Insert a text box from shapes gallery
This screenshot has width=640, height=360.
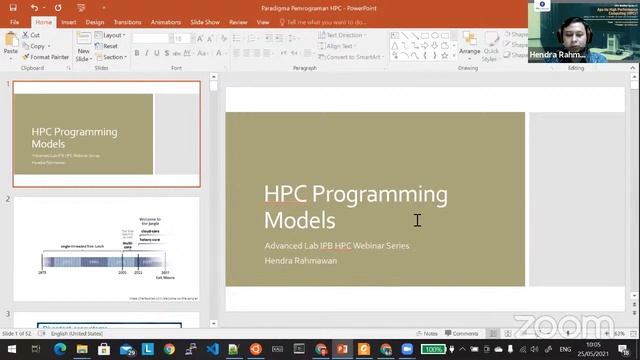click(x=395, y=36)
